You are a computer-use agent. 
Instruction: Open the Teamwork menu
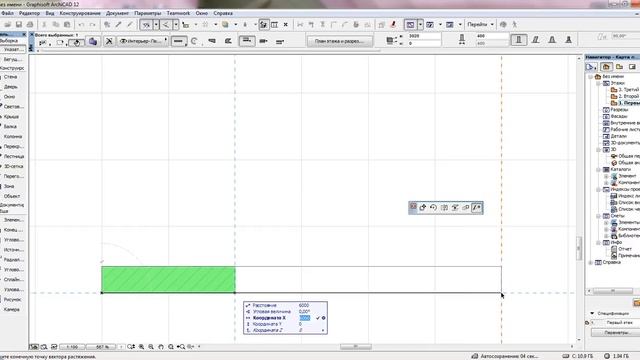pyautogui.click(x=178, y=13)
